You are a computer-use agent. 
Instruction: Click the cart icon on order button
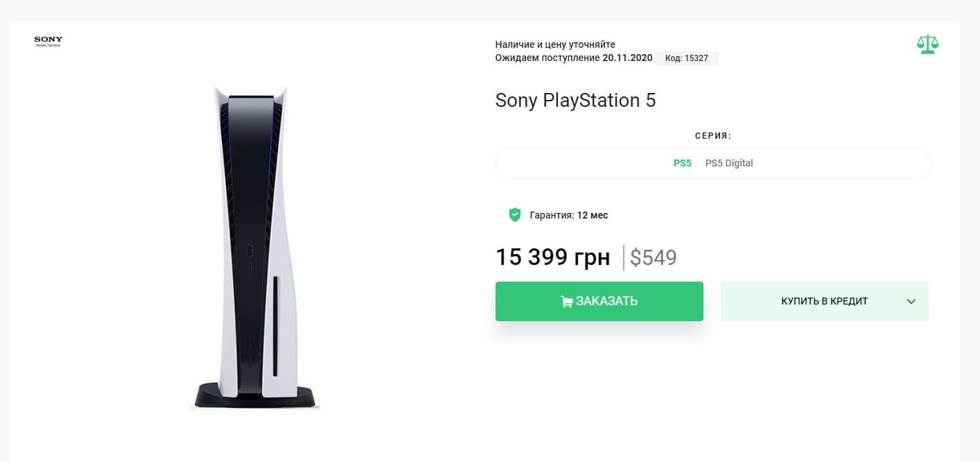click(566, 302)
